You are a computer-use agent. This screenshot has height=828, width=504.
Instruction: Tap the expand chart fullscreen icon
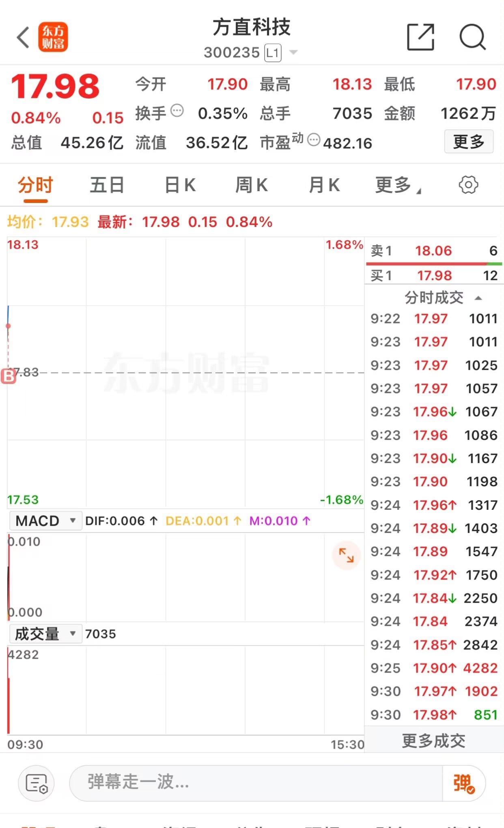pos(346,555)
